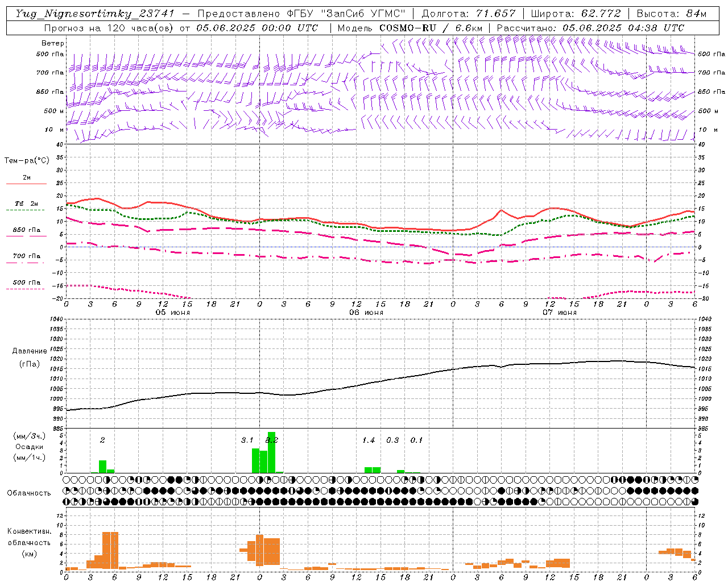Screen dimensions: 728x582
Task: Select the Облачность row label
Action: [x=29, y=493]
